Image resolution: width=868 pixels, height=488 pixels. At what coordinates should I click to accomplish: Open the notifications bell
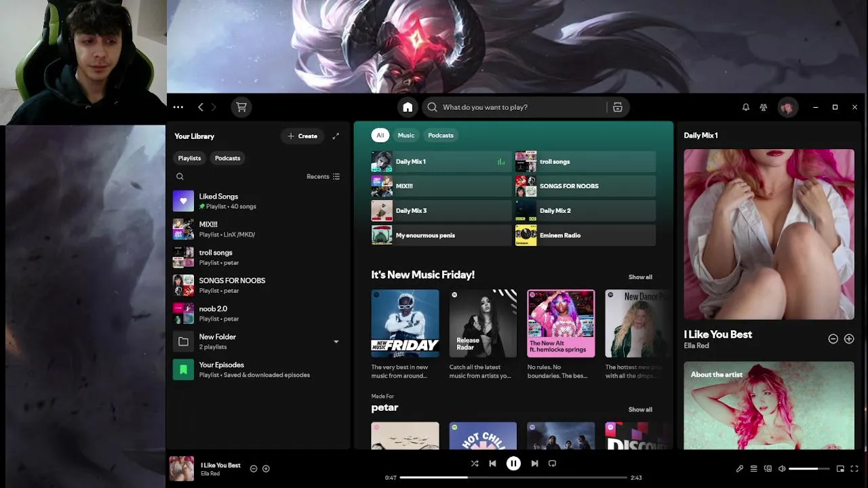(x=745, y=107)
